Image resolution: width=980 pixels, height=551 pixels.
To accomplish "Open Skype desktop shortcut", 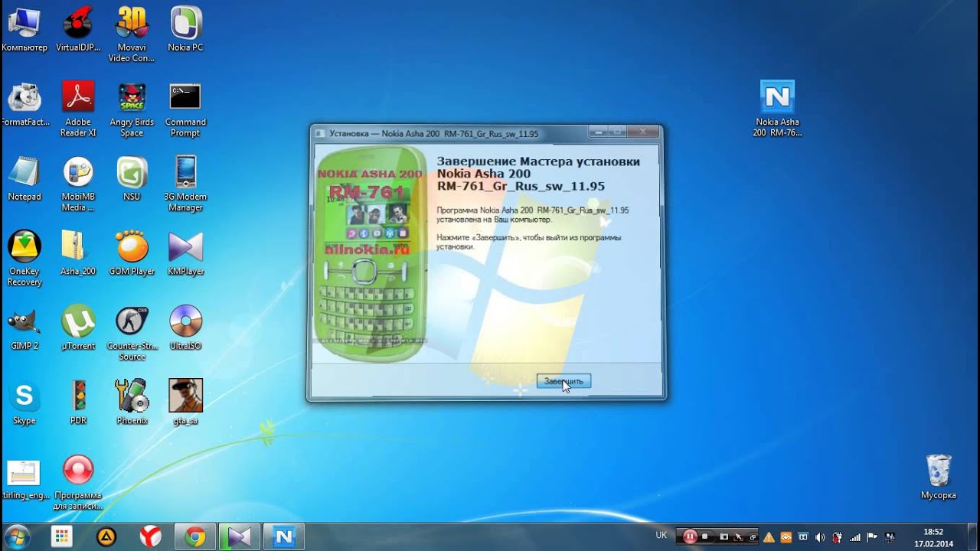I will [x=24, y=403].
